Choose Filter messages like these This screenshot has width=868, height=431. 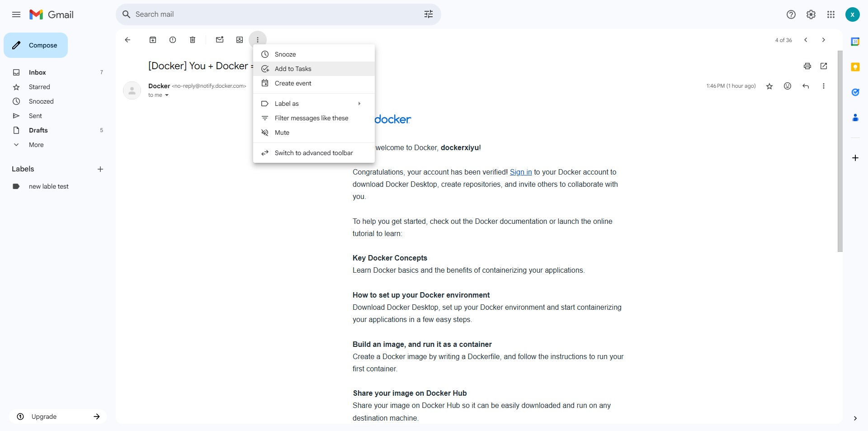pos(314,118)
